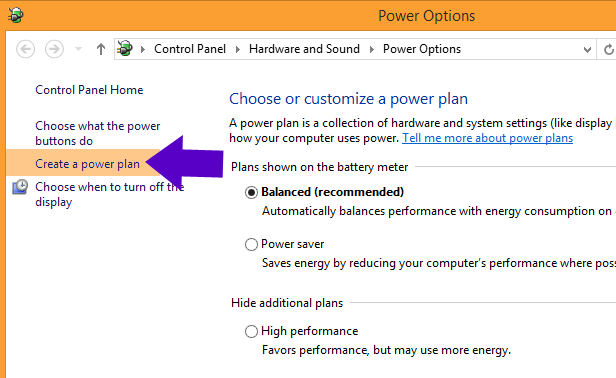Refresh the Power Options page
616x378 pixels.
coord(609,50)
